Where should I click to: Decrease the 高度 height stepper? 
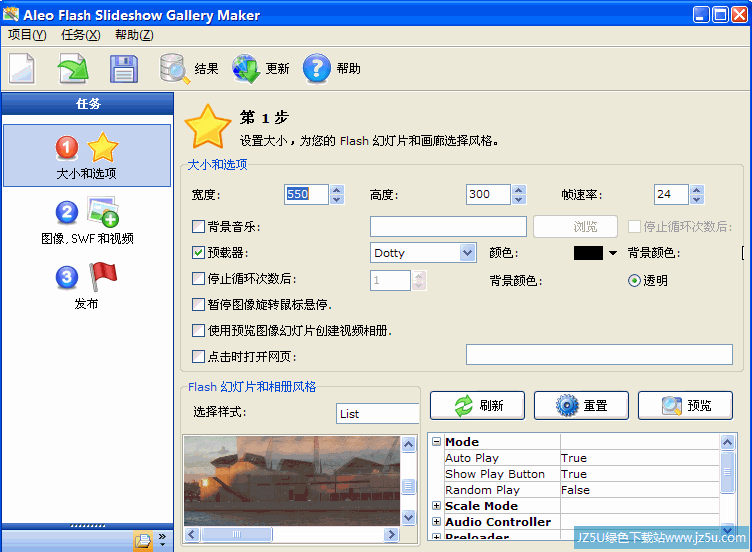[518, 199]
